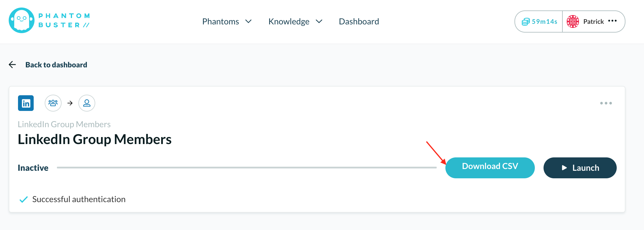Click the Inactive progress bar
Image resolution: width=644 pixels, height=230 pixels.
pyautogui.click(x=247, y=168)
